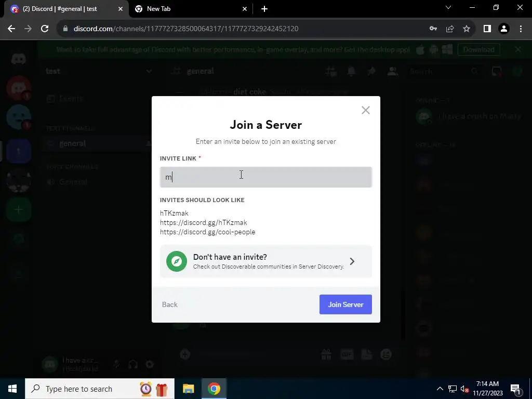Open the Chrome three-dot menu
532x399 pixels.
tap(521, 29)
